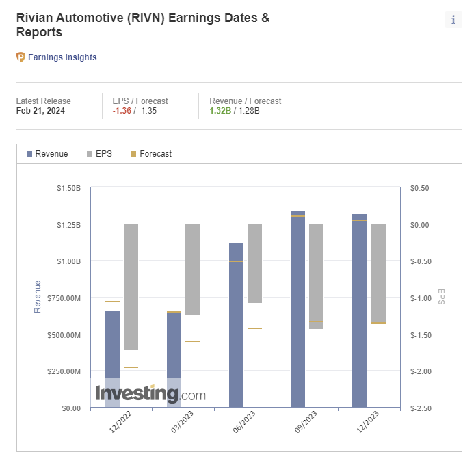Toggle the Forecast legend item
The height and width of the screenshot is (461, 476).
click(151, 154)
